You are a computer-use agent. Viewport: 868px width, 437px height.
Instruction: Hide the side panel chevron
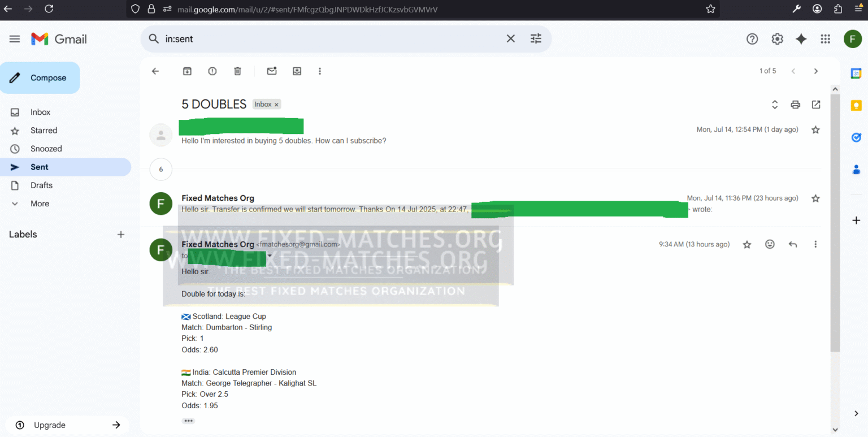(x=856, y=414)
